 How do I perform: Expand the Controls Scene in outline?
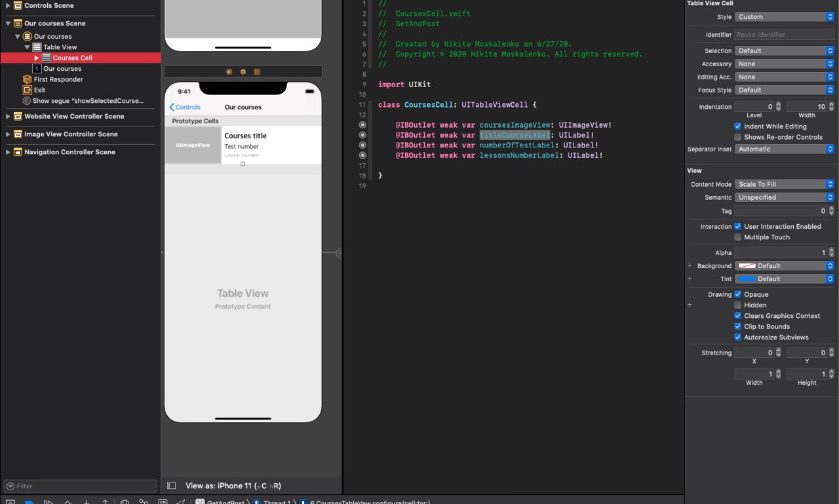click(8, 5)
